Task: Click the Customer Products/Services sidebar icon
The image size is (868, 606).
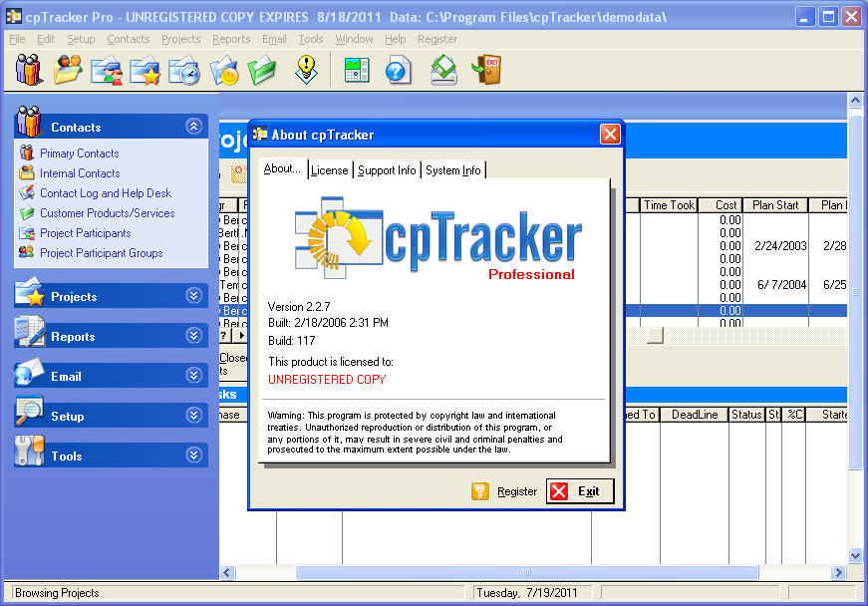Action: pos(27,212)
